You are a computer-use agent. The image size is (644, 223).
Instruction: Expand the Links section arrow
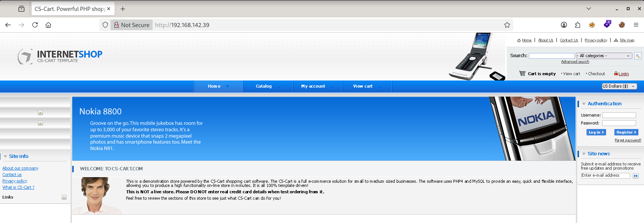click(64, 197)
